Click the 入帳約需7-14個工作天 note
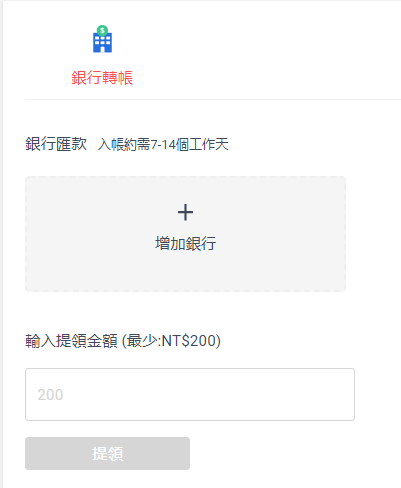 163,145
